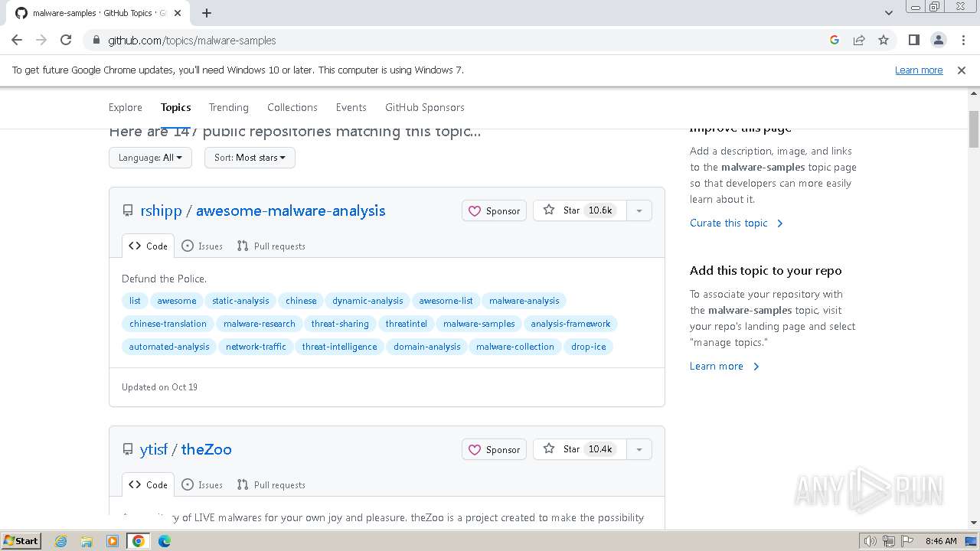The width and height of the screenshot is (980, 551).
Task: Click the chinese topic tag
Action: (x=301, y=301)
